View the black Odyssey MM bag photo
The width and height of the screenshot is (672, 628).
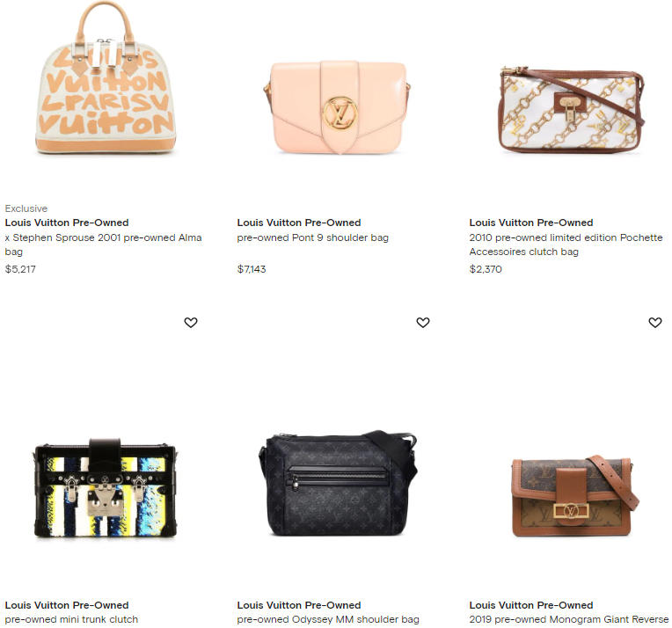(337, 483)
